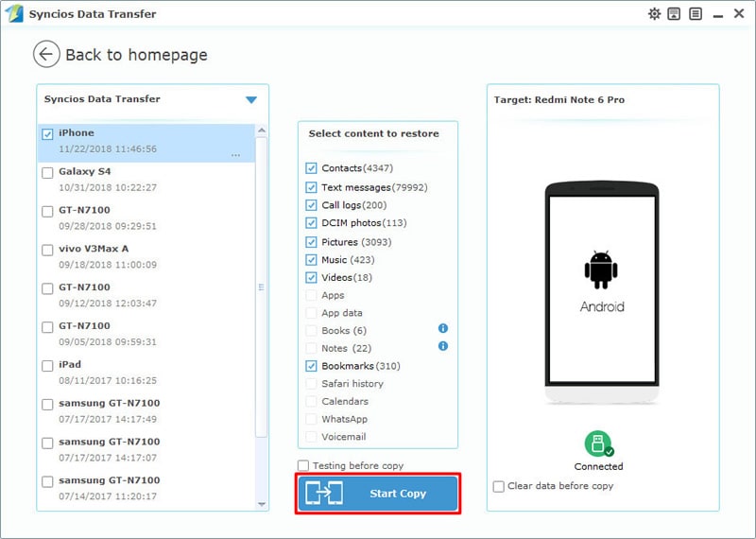
Task: Click 'Target: Redmi Note 6 Pro' text
Action: (x=558, y=100)
